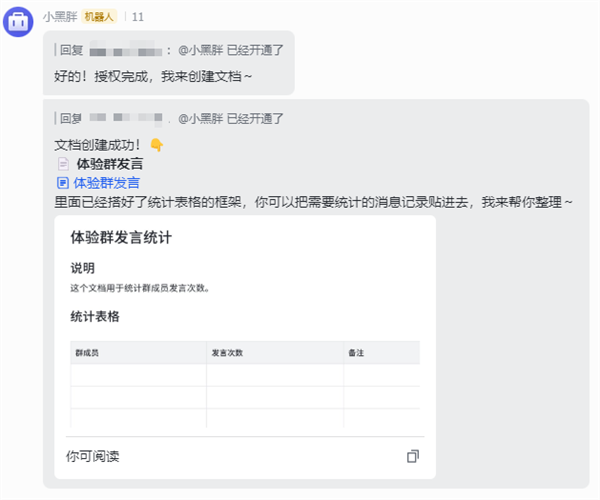This screenshot has width=600, height=500.
Task: Click the 发言次数 table column header
Action: pyautogui.click(x=227, y=353)
